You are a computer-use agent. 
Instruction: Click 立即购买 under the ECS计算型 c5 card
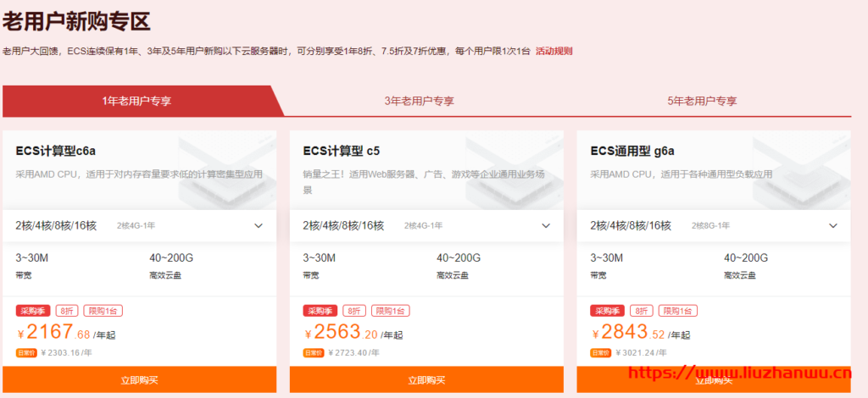tap(426, 381)
